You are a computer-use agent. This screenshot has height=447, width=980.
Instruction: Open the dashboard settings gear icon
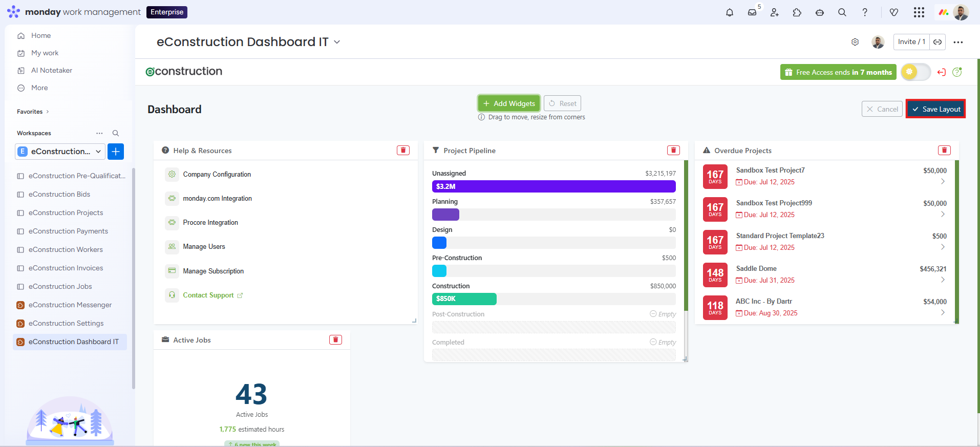coord(855,42)
